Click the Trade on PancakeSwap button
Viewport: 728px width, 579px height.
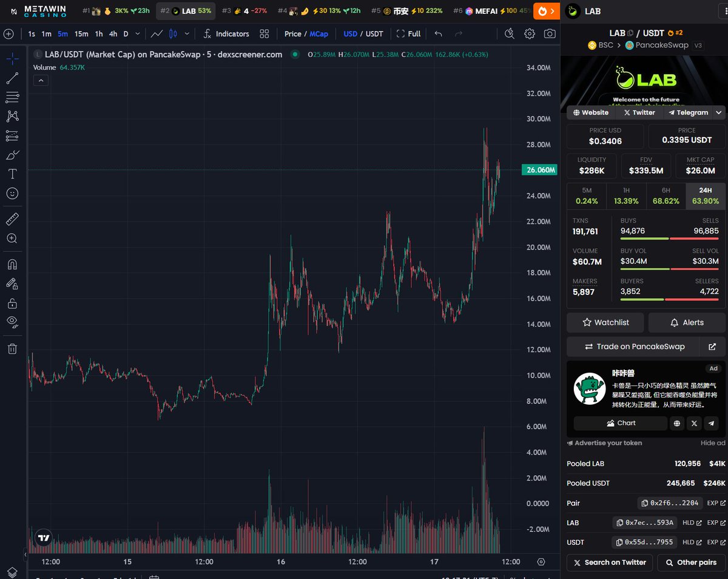coord(633,347)
